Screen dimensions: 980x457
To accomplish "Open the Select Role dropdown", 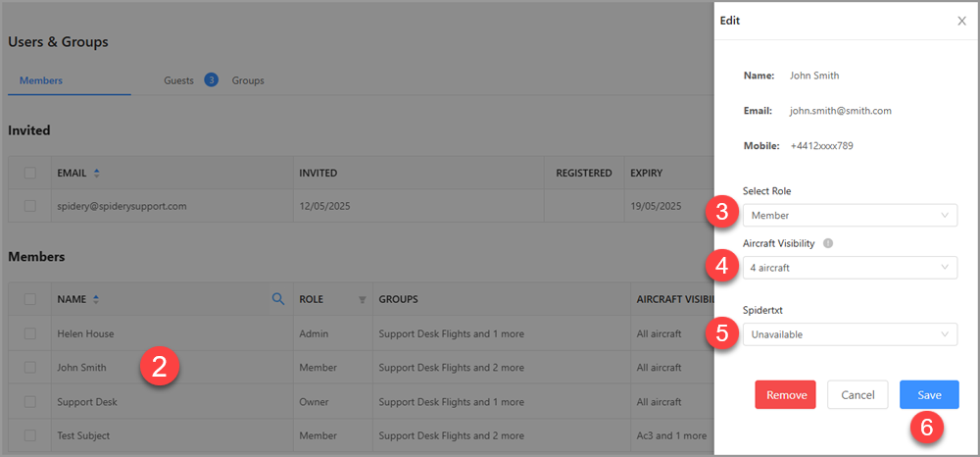I will click(x=850, y=215).
